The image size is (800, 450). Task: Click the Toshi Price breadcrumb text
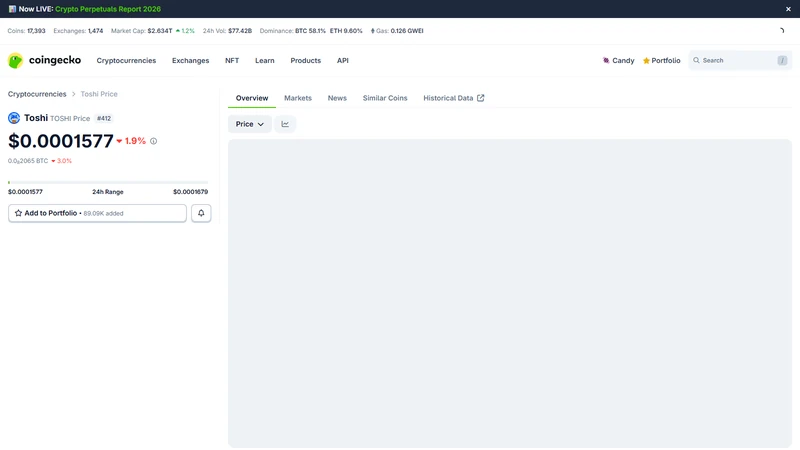(x=99, y=94)
